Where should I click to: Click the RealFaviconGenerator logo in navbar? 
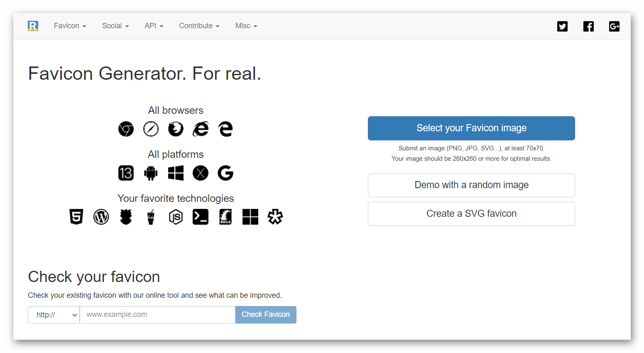[x=33, y=26]
